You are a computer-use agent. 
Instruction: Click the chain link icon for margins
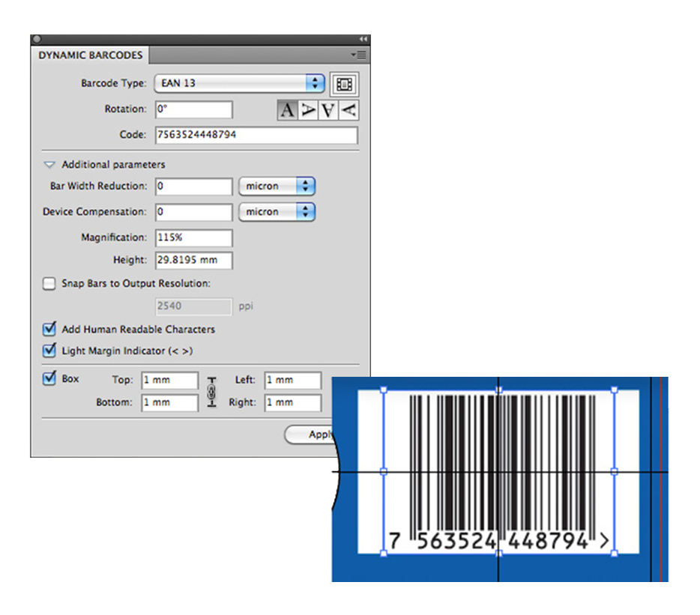(211, 391)
